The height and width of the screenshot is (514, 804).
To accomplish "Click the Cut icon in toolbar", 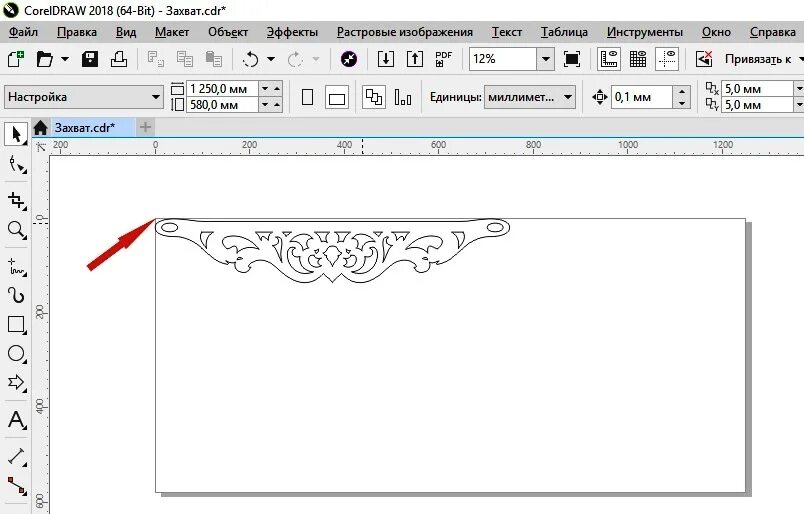I will [x=155, y=58].
